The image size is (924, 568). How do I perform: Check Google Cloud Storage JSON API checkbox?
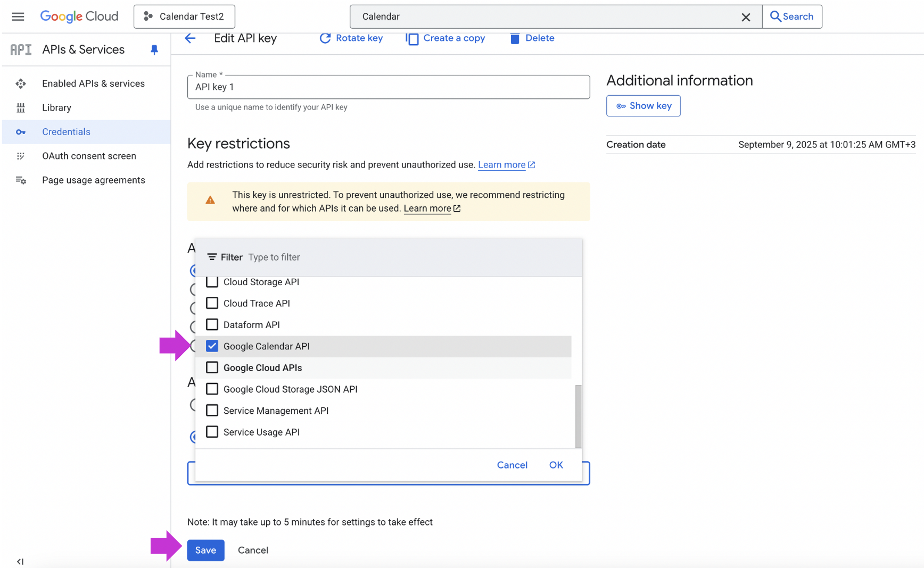click(212, 389)
